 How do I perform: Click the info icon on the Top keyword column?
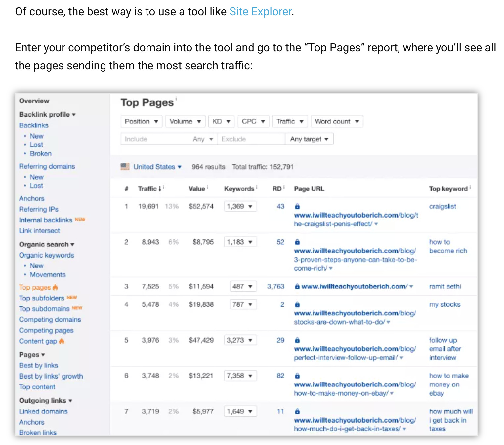click(x=470, y=187)
